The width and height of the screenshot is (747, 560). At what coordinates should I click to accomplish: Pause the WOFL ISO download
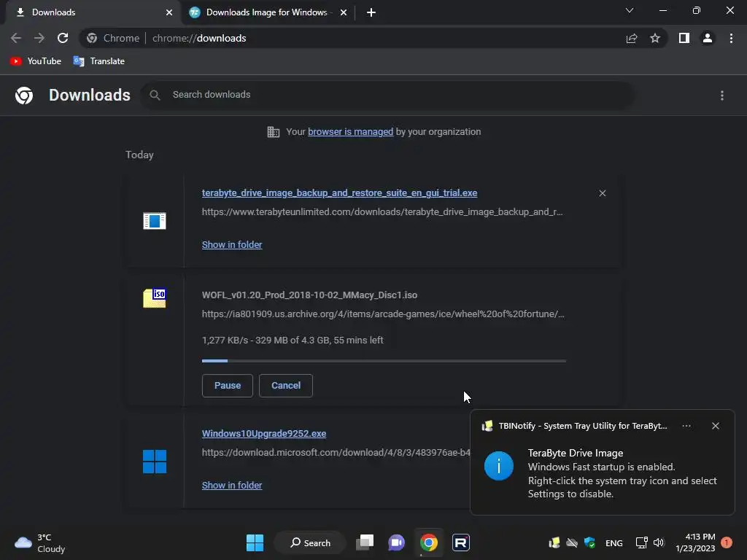point(228,386)
